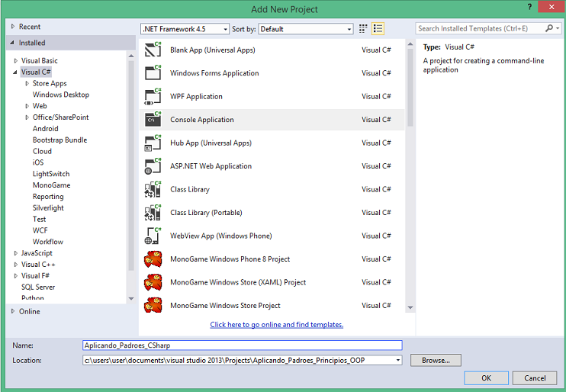Select Windows Desktop category
Image resolution: width=566 pixels, height=392 pixels.
click(x=61, y=95)
